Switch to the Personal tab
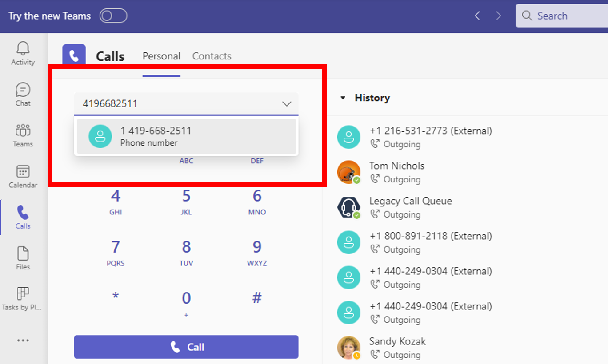 [161, 56]
